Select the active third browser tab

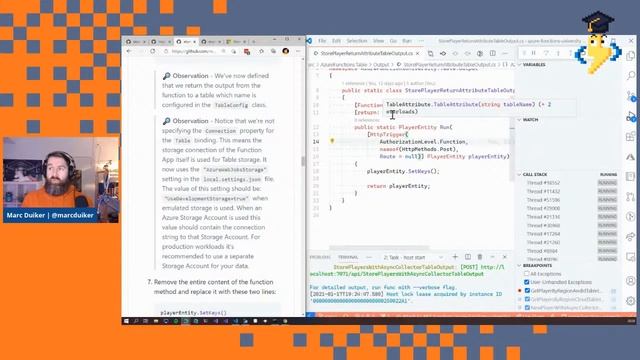(x=186, y=42)
